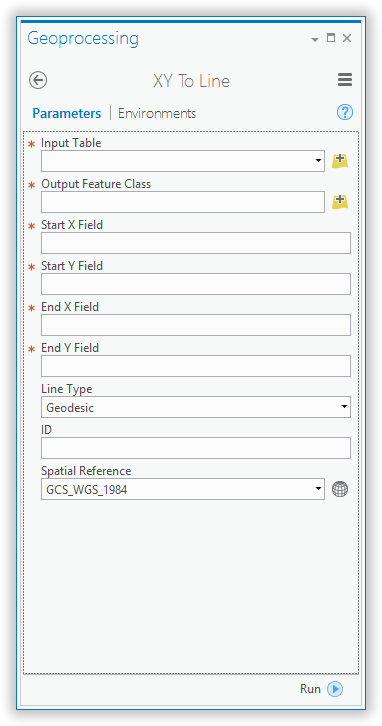This screenshot has width=382, height=726.
Task: Switch to the Environments tab
Action: pyautogui.click(x=157, y=113)
